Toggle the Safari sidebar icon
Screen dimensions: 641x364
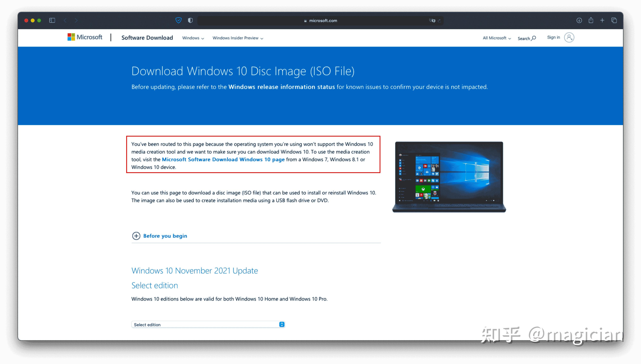click(52, 20)
